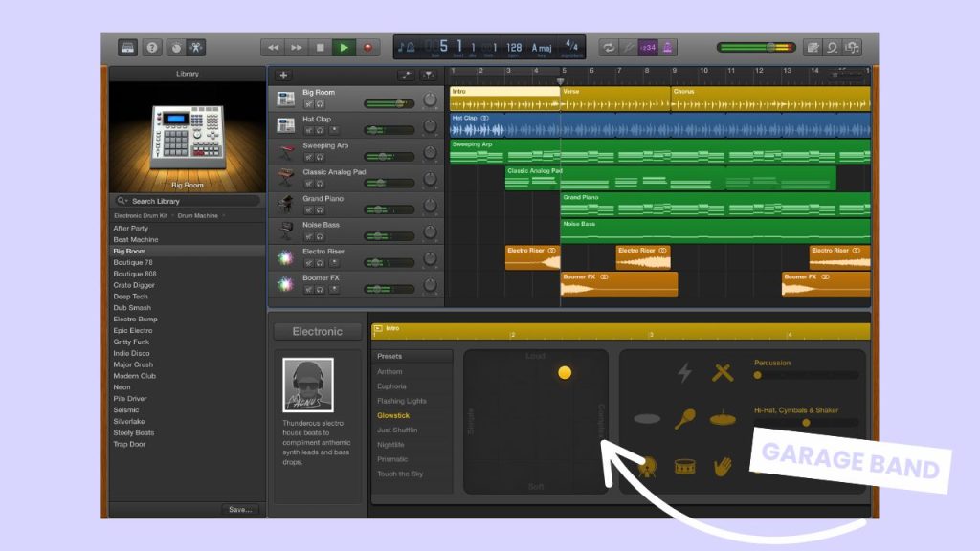
Task: Click Classic Analog Pad synth icon
Action: (x=285, y=178)
